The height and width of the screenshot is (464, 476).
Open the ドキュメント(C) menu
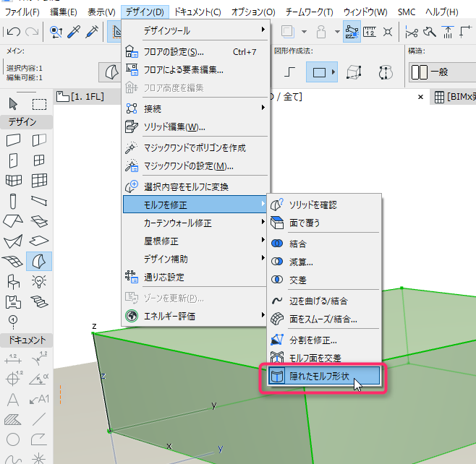tap(197, 12)
